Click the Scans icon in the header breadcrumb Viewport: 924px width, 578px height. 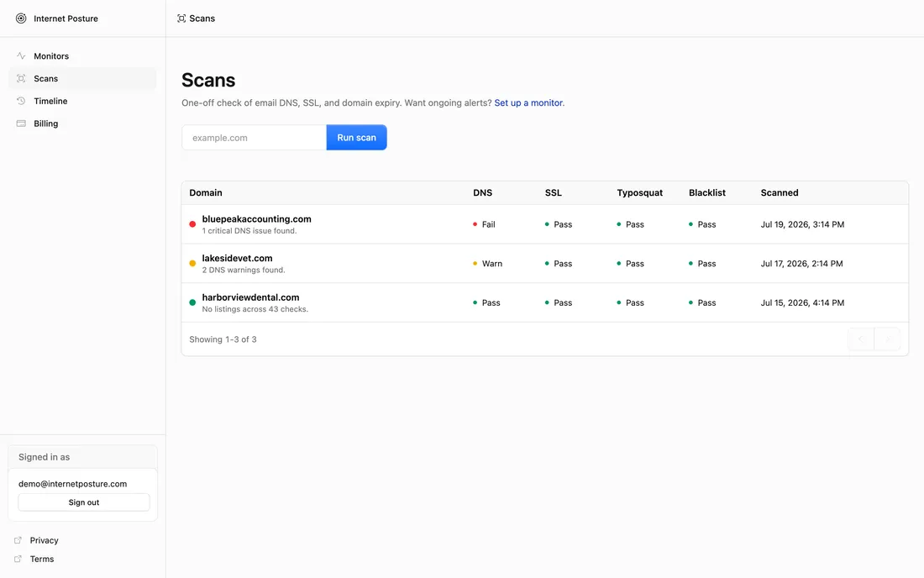(x=181, y=18)
